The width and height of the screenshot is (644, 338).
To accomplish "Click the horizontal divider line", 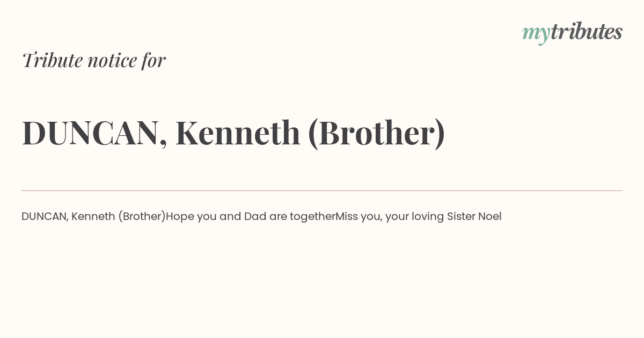I will pyautogui.click(x=322, y=190).
